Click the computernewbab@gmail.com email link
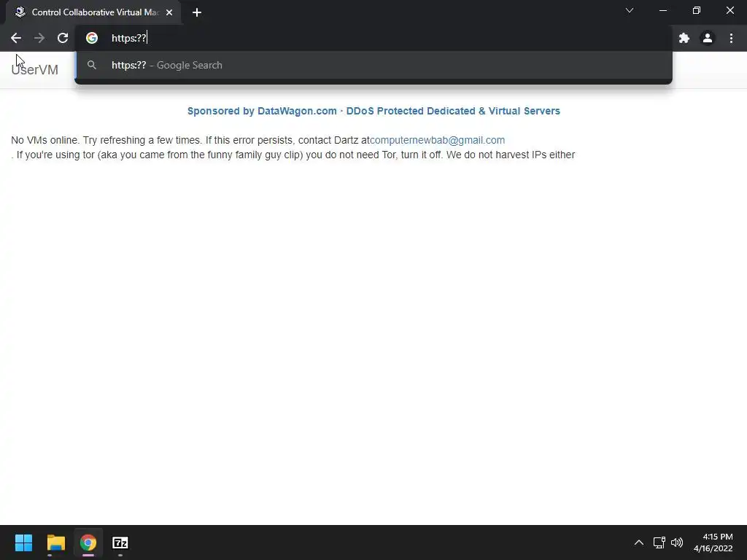Image resolution: width=747 pixels, height=560 pixels. click(x=438, y=140)
